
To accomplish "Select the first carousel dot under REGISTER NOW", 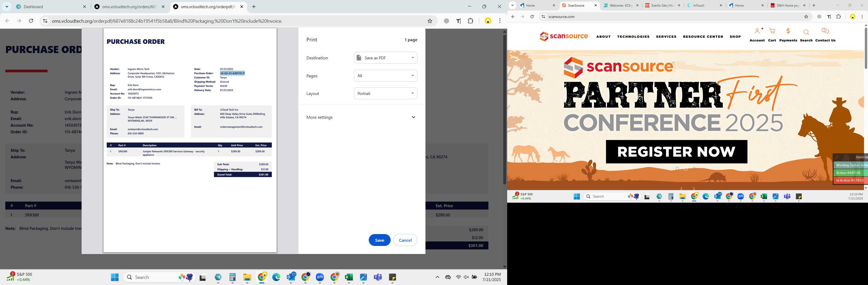I will 677,169.
